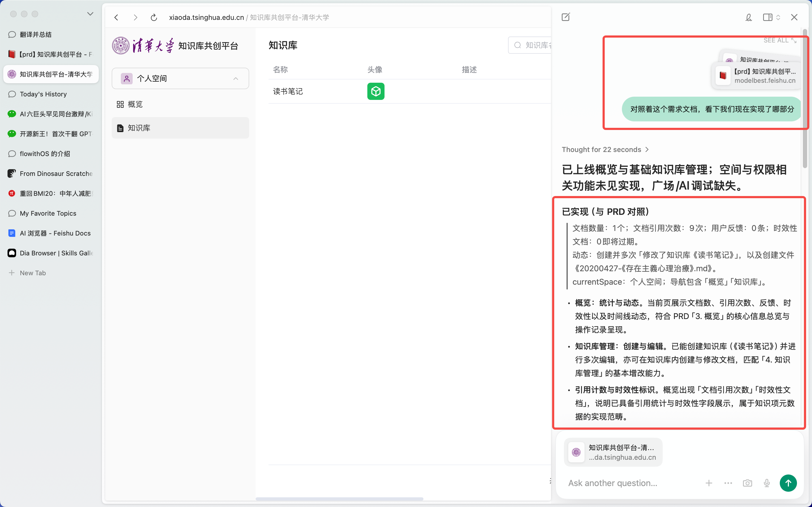
Task: Click the microphone icon in chat input
Action: click(767, 483)
